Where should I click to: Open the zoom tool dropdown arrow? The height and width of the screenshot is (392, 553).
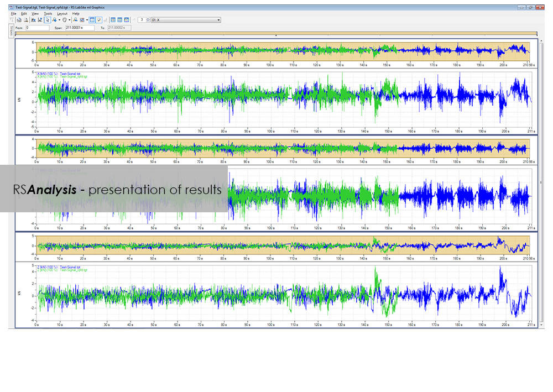click(x=59, y=20)
